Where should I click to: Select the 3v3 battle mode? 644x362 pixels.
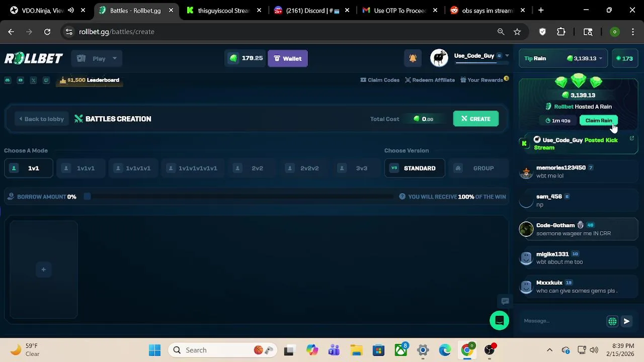tap(357, 168)
